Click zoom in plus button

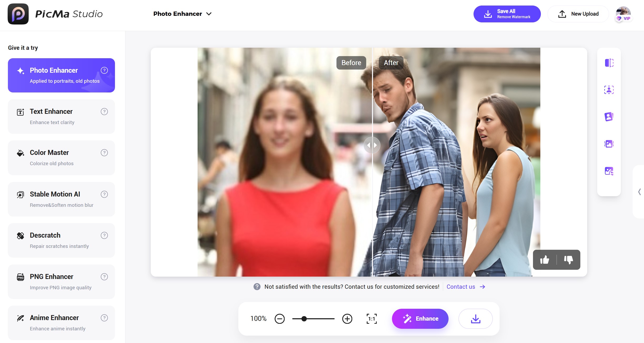(x=347, y=319)
